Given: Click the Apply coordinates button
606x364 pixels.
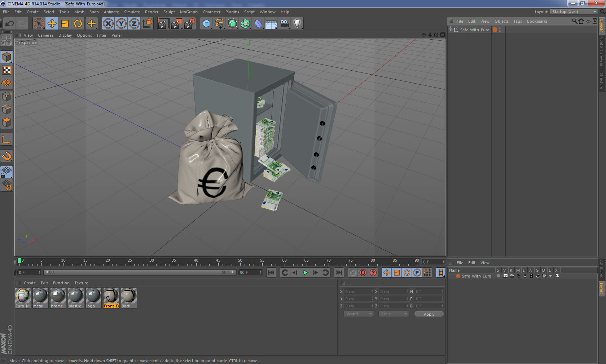Looking at the screenshot, I should tap(429, 314).
